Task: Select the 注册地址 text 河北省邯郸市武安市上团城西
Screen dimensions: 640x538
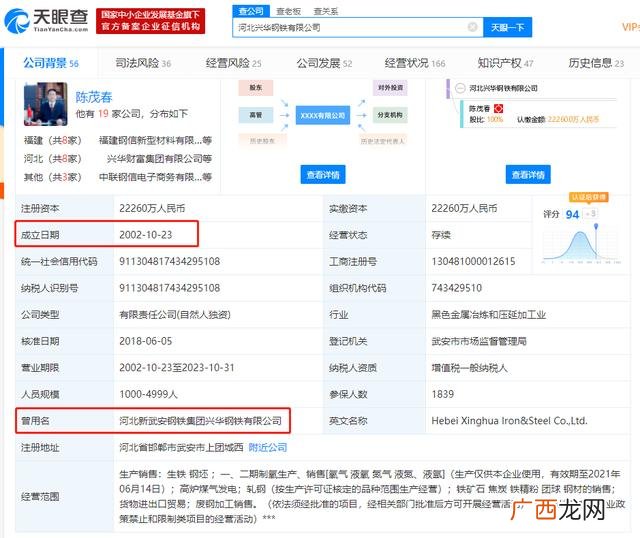Action: [x=181, y=447]
